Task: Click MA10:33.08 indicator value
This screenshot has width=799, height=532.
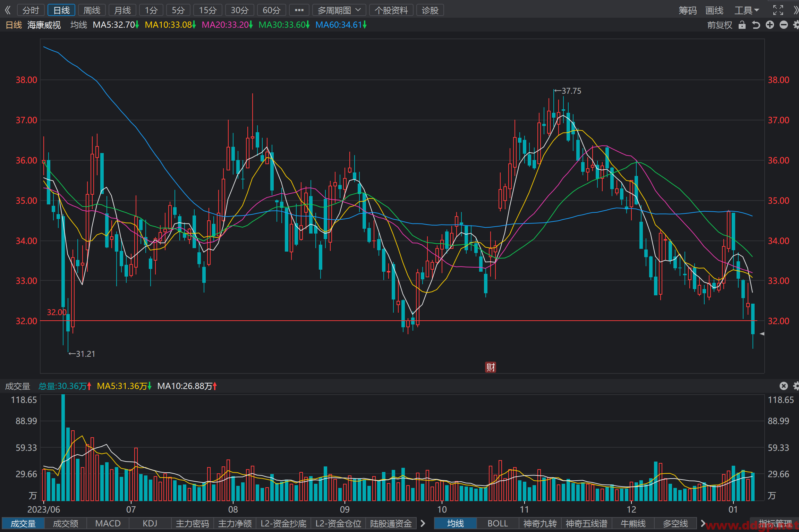Action: 170,25
